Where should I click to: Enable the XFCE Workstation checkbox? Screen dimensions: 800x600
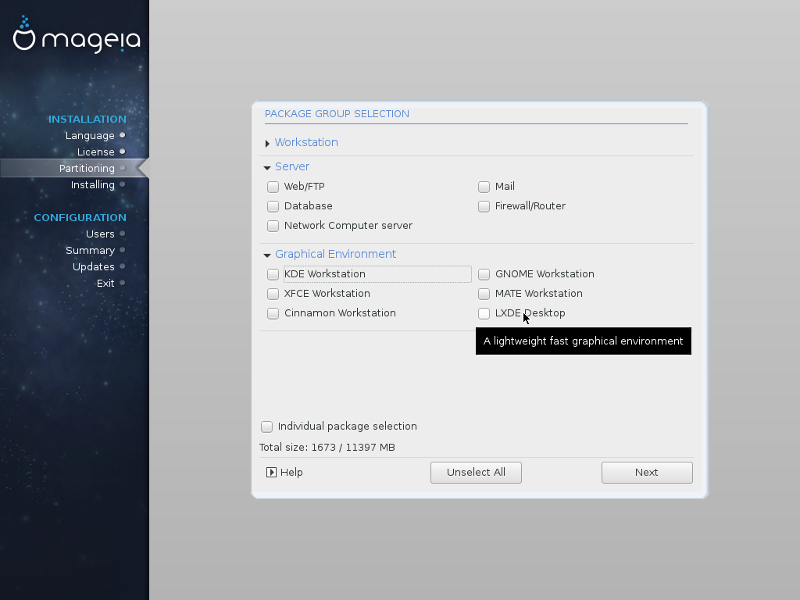[x=273, y=293]
